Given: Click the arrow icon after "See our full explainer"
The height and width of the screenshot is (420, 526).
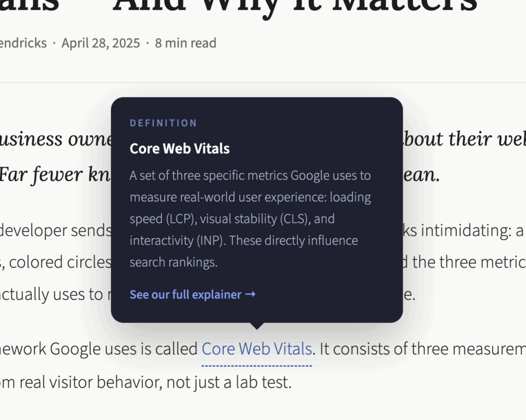Looking at the screenshot, I should point(251,294).
